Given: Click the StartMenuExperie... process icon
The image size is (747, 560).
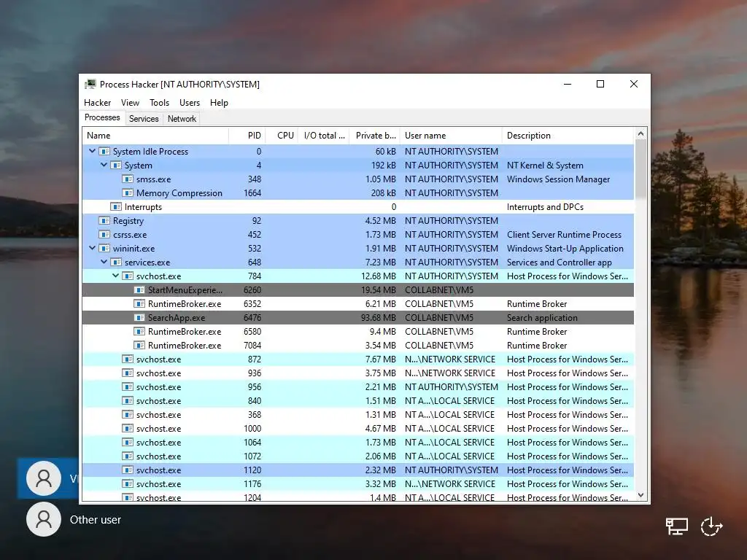Looking at the screenshot, I should click(139, 289).
